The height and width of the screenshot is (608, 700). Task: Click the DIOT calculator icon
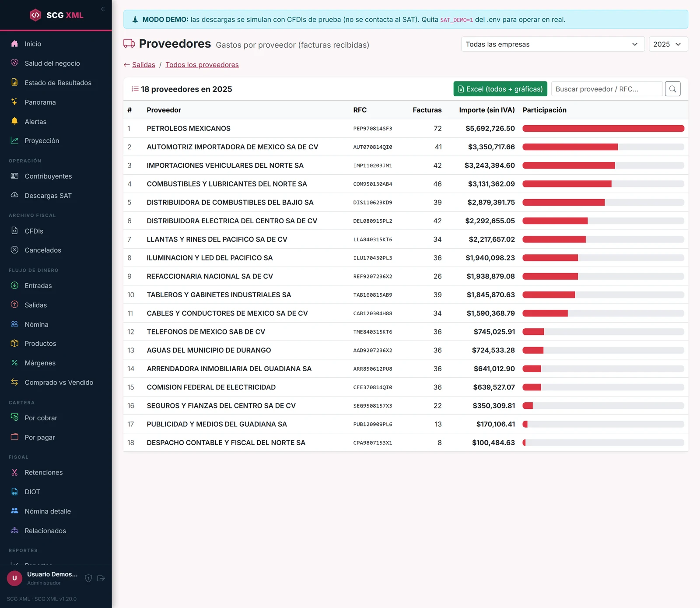coord(14,492)
